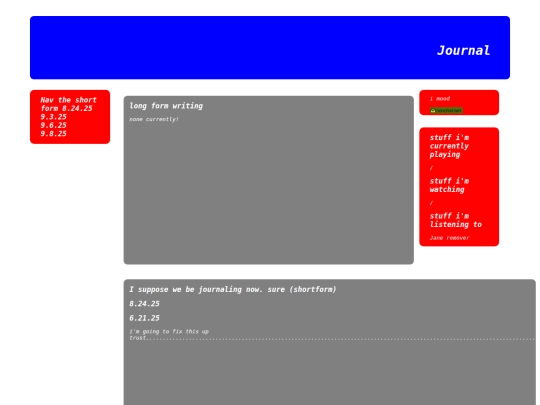540x405 pixels.
Task: Click the green mood badge image
Action: tap(446, 111)
